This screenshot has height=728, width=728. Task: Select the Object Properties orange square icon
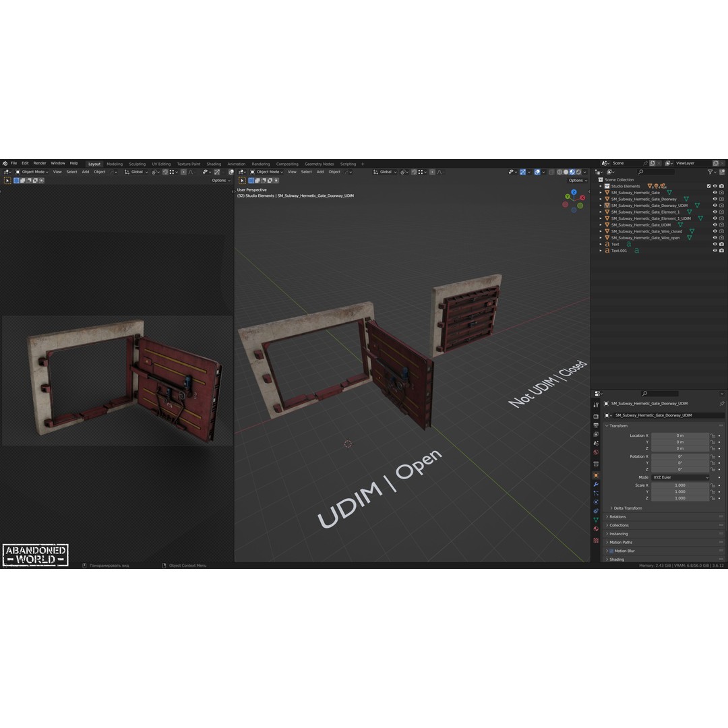pyautogui.click(x=597, y=475)
